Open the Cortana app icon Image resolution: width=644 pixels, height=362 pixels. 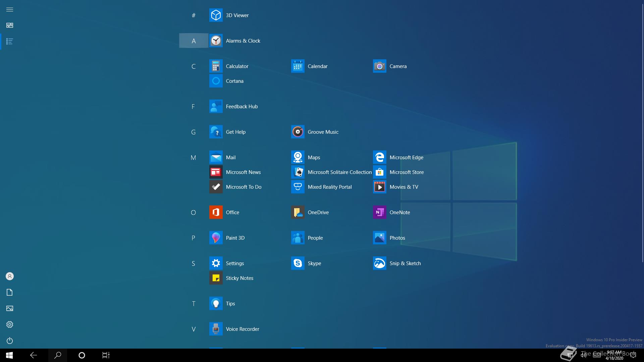(216, 81)
